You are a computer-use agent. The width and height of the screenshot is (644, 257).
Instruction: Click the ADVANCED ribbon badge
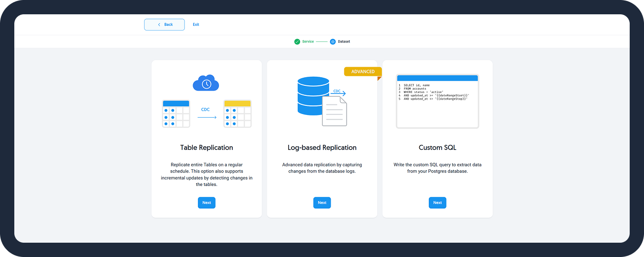(x=363, y=72)
